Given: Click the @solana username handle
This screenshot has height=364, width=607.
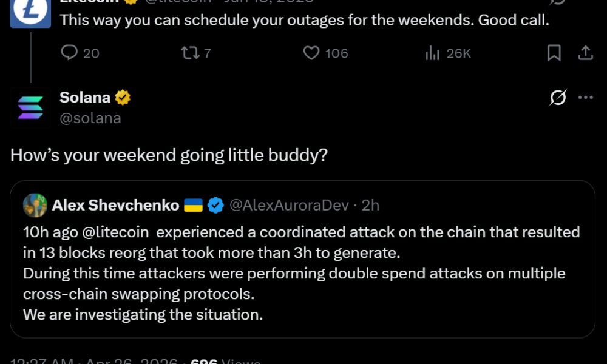Looking at the screenshot, I should pyautogui.click(x=89, y=118).
